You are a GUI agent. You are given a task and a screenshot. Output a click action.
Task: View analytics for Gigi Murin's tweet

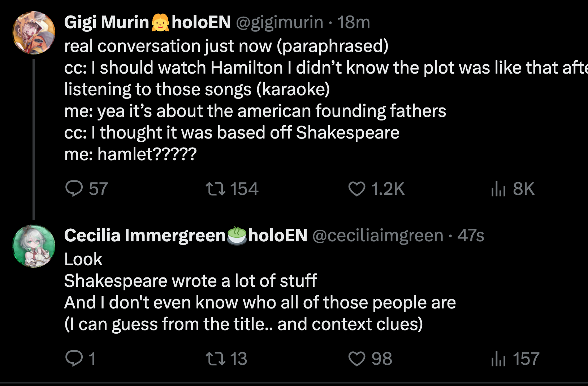pyautogui.click(x=498, y=189)
